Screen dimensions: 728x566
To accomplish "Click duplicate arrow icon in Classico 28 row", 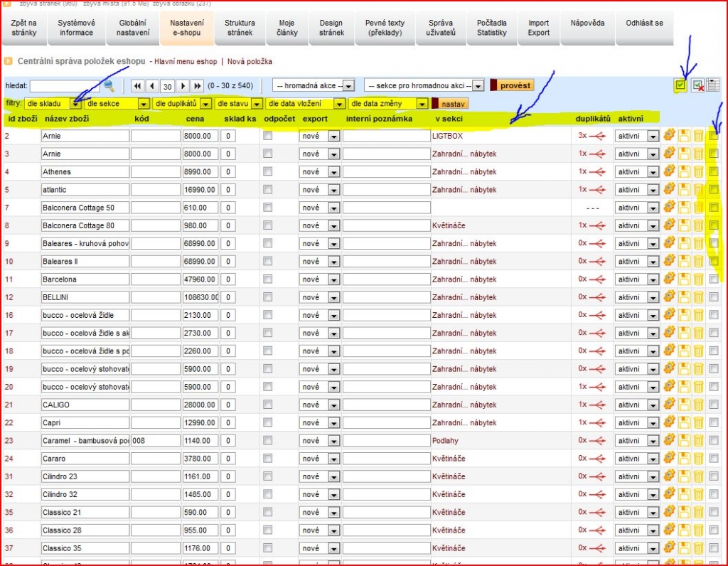I will click(597, 530).
